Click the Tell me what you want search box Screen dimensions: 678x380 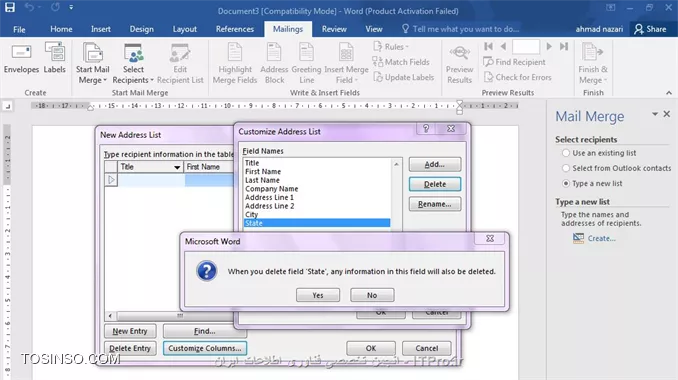click(461, 29)
